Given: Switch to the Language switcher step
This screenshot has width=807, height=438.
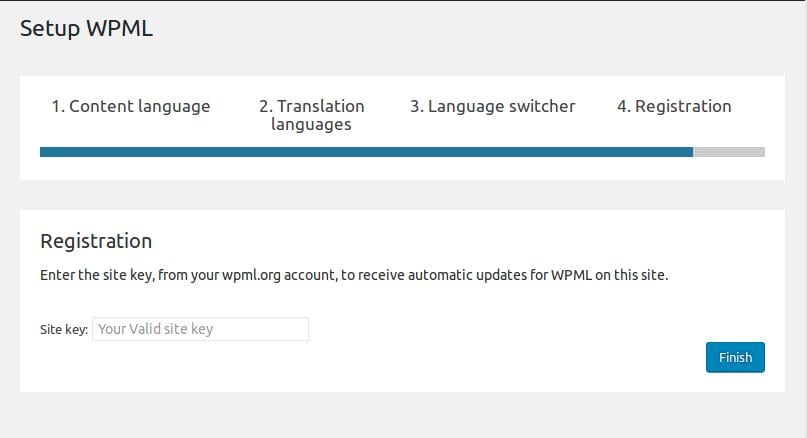Looking at the screenshot, I should click(x=492, y=106).
